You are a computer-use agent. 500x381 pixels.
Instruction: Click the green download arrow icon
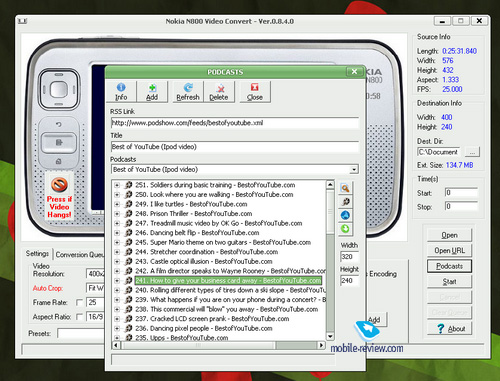(x=345, y=229)
